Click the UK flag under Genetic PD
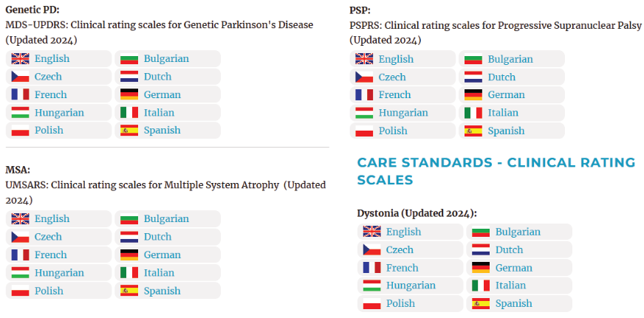644x318 pixels. 20,59
